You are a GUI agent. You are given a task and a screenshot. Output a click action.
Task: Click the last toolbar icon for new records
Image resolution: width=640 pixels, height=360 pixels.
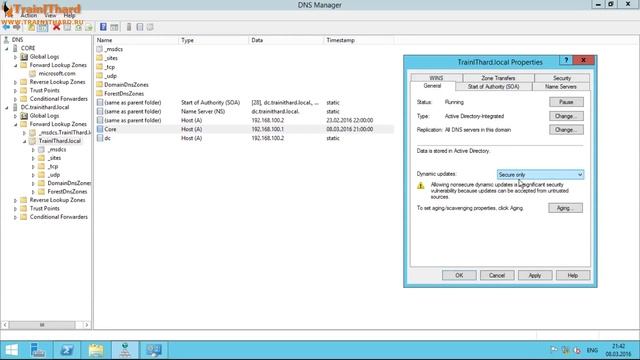150,27
